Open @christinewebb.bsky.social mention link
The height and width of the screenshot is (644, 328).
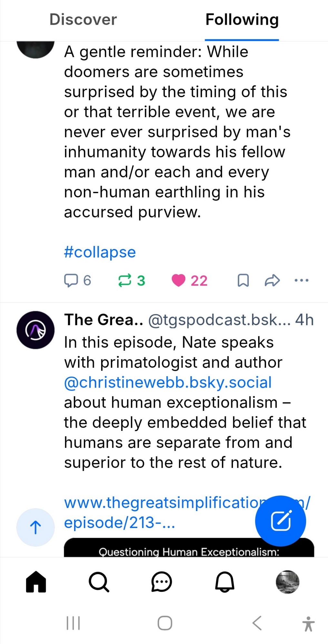click(168, 383)
